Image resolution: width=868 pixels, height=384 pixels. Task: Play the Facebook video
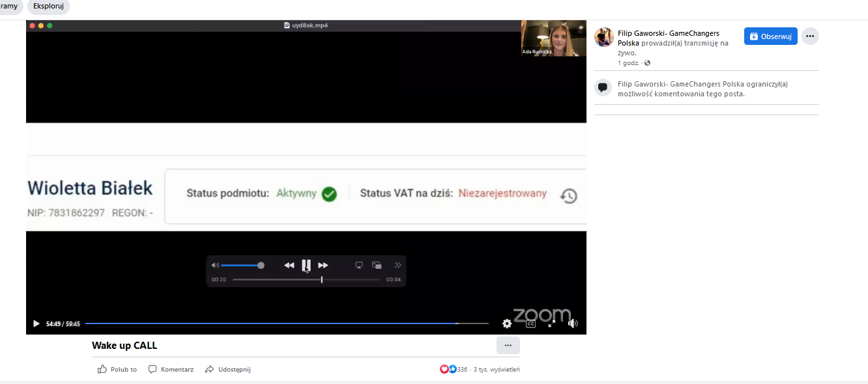pos(36,323)
